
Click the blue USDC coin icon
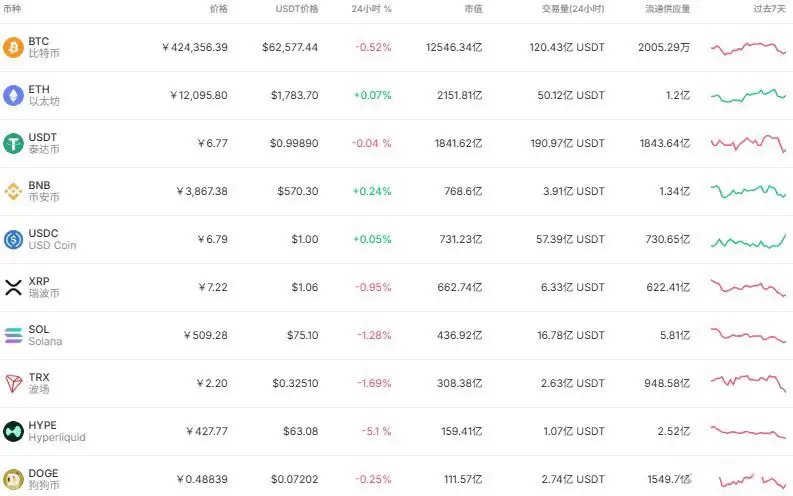[13, 239]
